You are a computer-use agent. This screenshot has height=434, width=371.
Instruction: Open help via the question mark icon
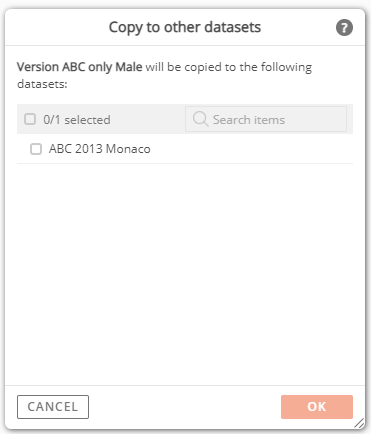point(344,27)
